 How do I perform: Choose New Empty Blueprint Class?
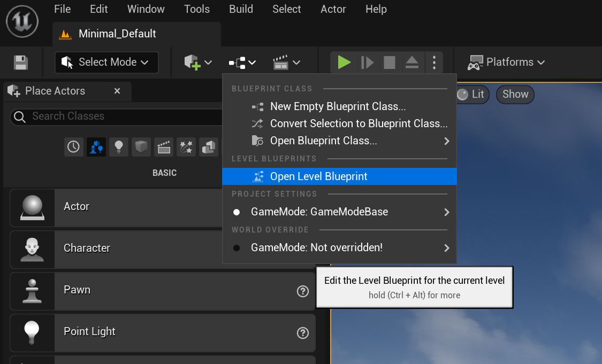click(339, 106)
